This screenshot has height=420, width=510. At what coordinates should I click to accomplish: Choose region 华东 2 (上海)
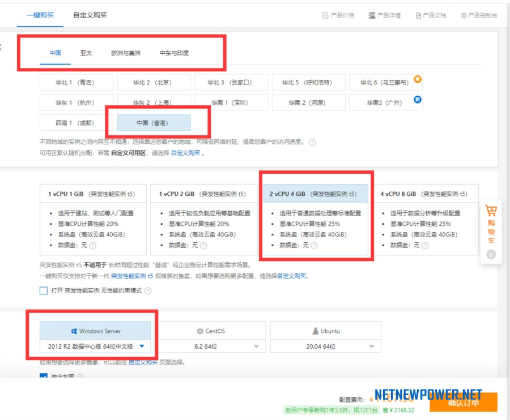point(154,102)
